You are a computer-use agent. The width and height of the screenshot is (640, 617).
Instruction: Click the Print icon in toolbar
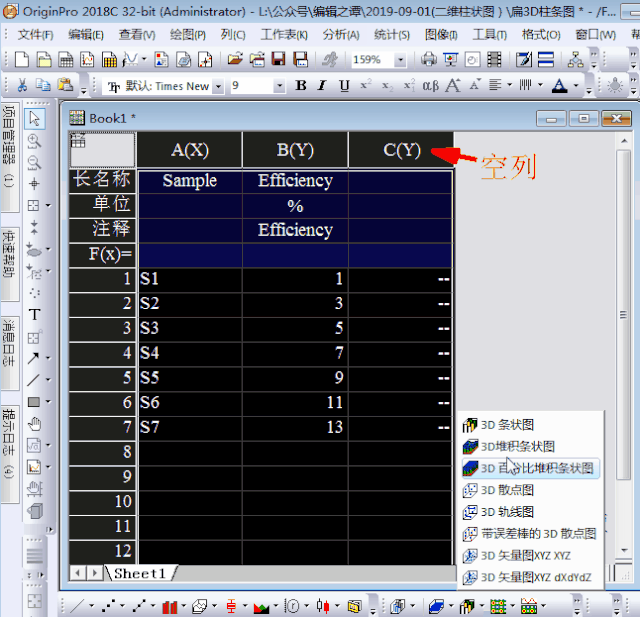pos(429,60)
